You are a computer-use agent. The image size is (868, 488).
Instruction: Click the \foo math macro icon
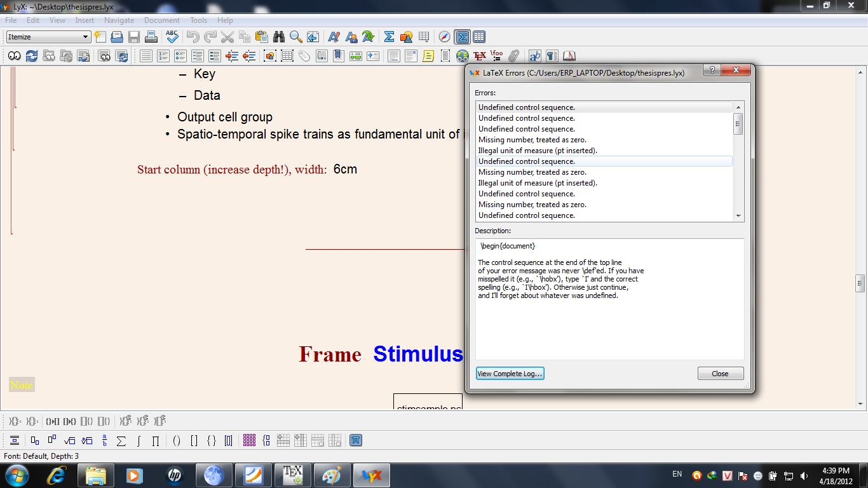(x=497, y=56)
